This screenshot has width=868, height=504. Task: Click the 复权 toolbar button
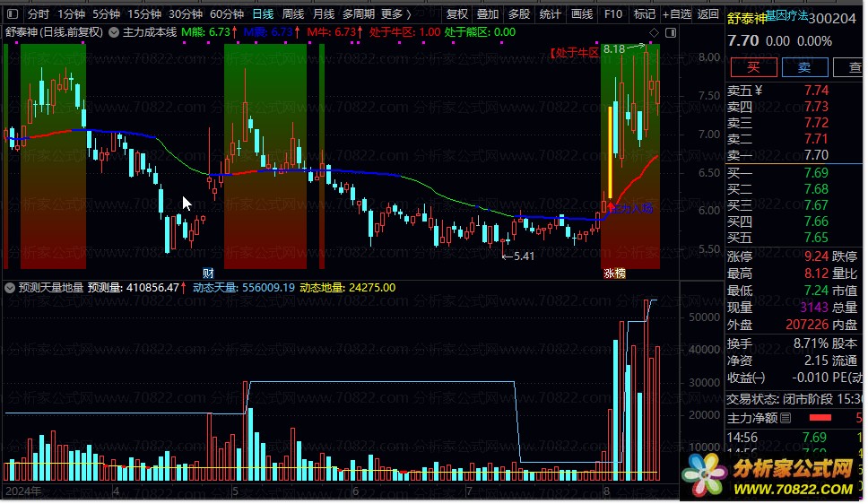click(456, 13)
